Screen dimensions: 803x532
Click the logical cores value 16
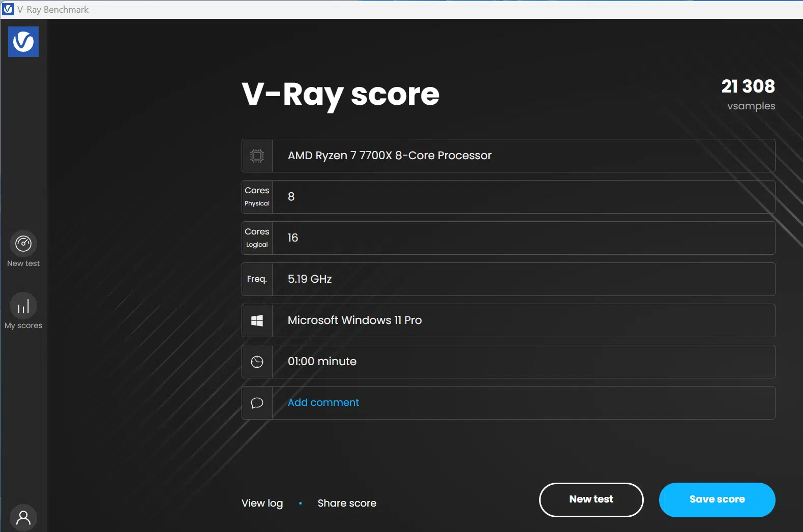[293, 238]
